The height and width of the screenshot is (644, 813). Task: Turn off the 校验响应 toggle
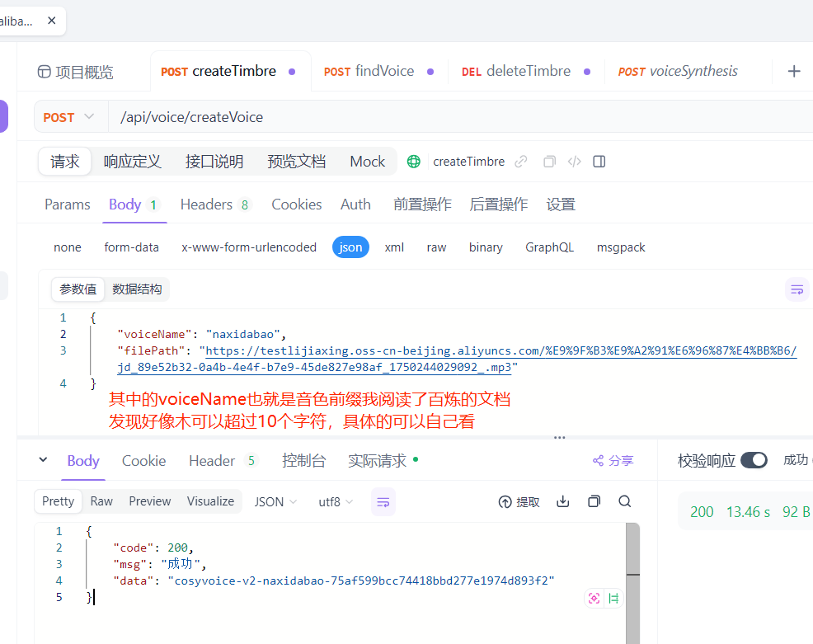point(753,461)
